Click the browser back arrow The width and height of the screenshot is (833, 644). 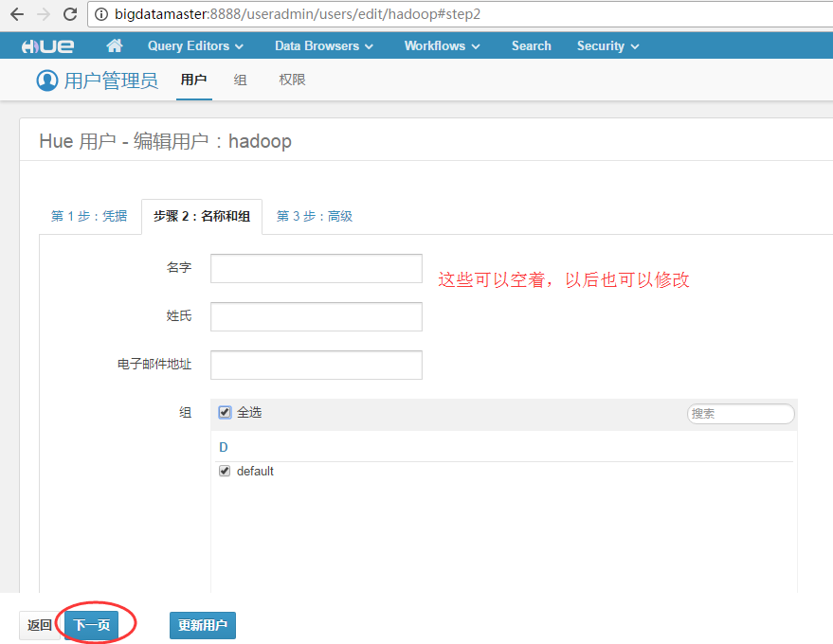point(17,14)
